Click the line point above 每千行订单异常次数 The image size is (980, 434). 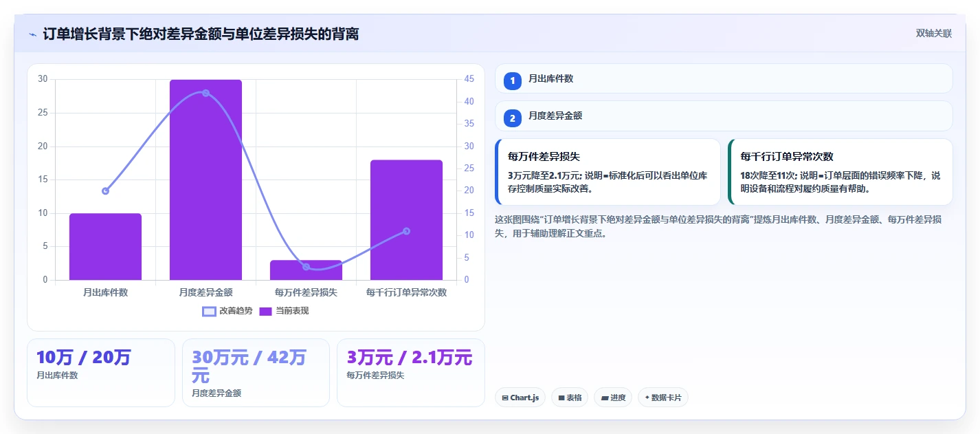point(406,231)
